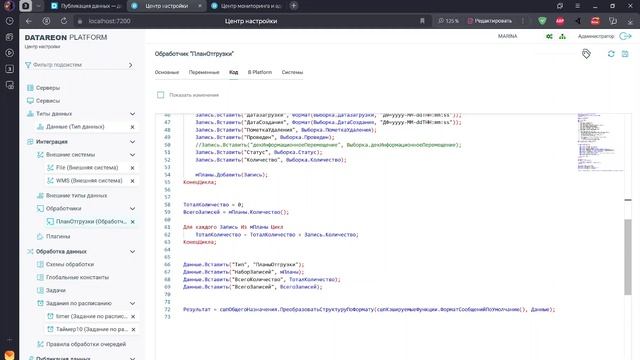Collapse Обработка данных chevron
This screenshot has height=360, width=640.
tap(132, 251)
